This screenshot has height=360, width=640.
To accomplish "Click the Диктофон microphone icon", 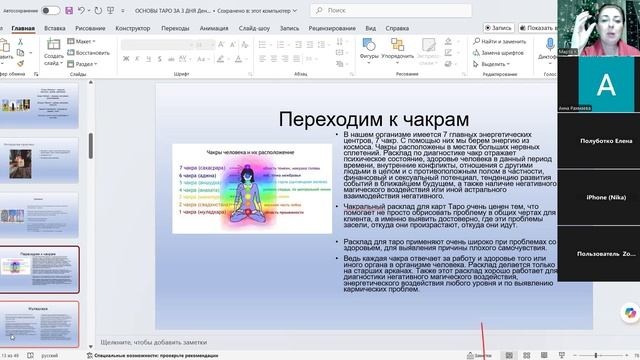I will click(550, 44).
